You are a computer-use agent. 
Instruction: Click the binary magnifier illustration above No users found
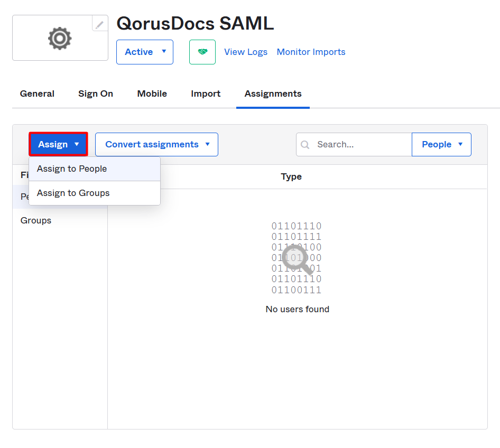pos(297,258)
